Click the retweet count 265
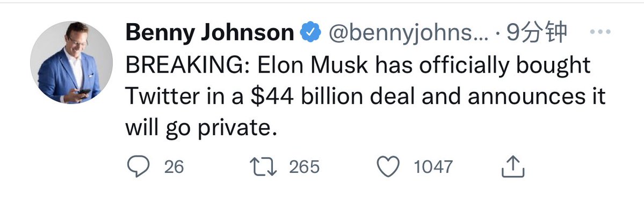 [x=305, y=167]
